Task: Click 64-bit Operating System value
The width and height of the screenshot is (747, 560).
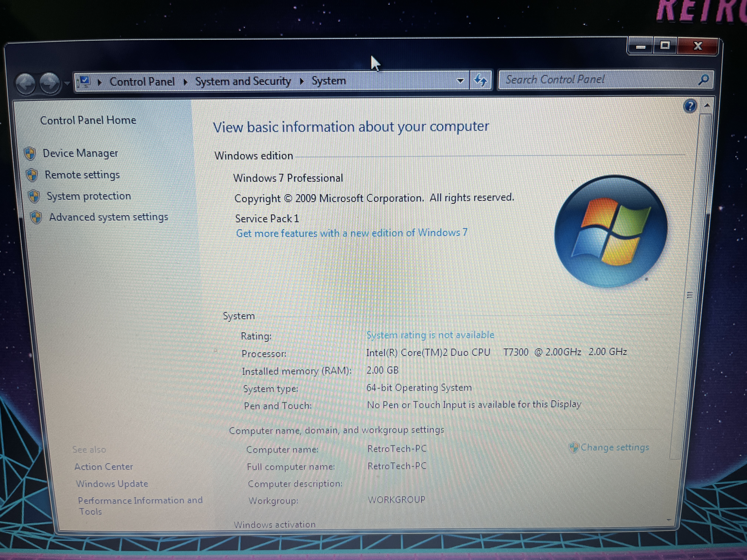Action: tap(419, 388)
